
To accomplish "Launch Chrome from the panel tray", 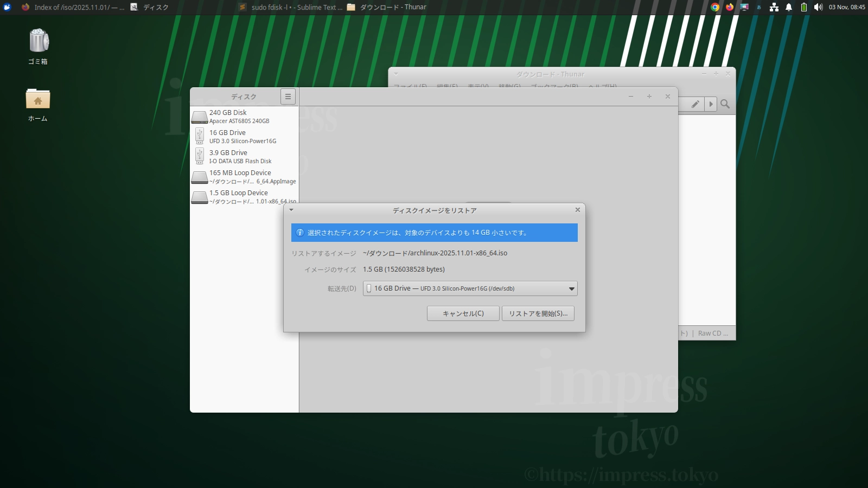I will (x=715, y=7).
